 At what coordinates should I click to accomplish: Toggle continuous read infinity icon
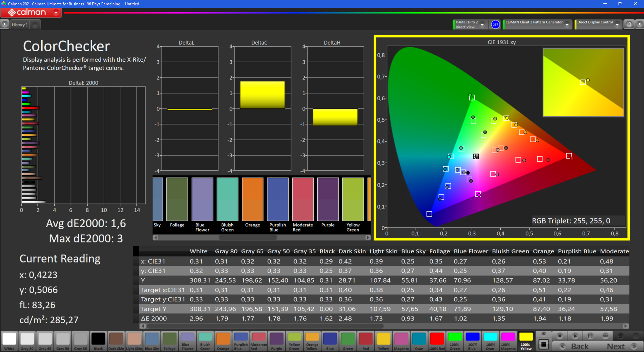[605, 336]
